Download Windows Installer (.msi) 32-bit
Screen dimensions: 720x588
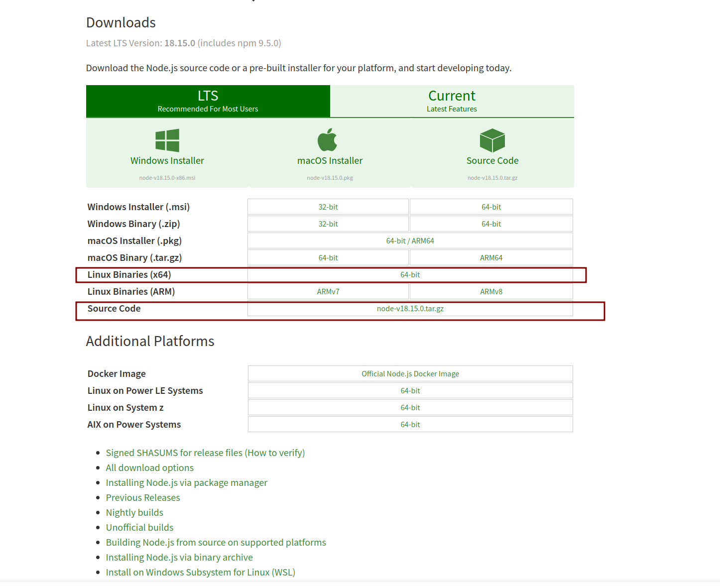click(328, 207)
